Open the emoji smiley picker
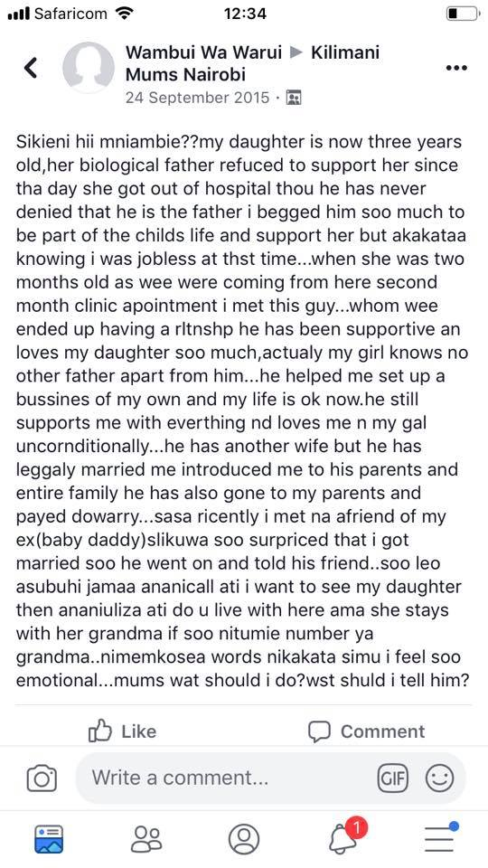The width and height of the screenshot is (488, 868). pyautogui.click(x=440, y=778)
